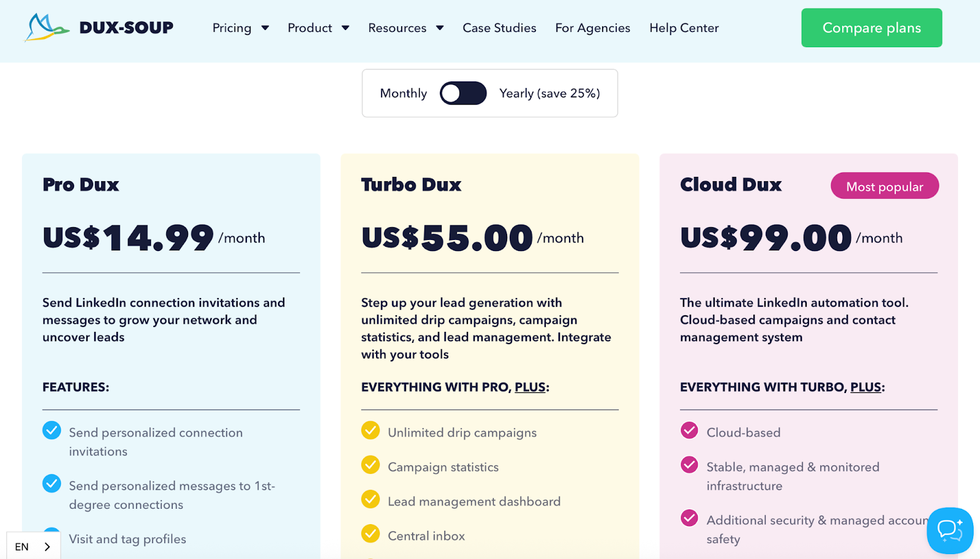Click checkmark beside Stable, managed & monitored infrastructure
980x559 pixels.
point(690,465)
